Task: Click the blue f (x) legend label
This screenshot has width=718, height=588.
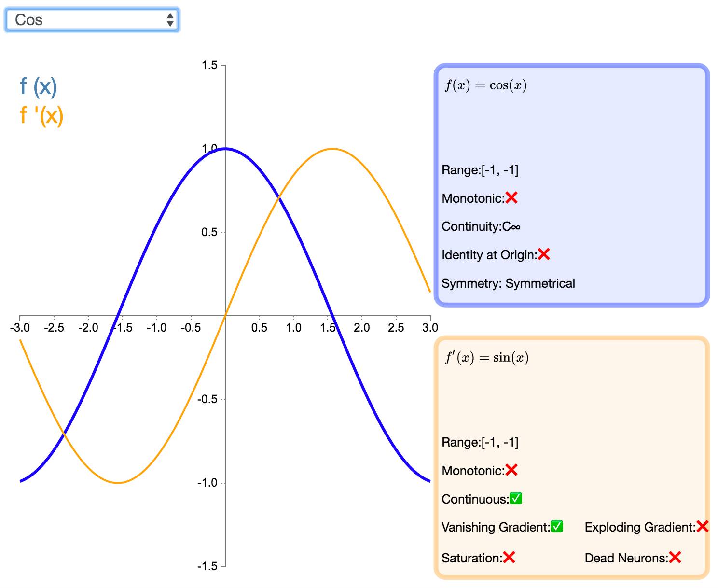Action: coord(39,87)
